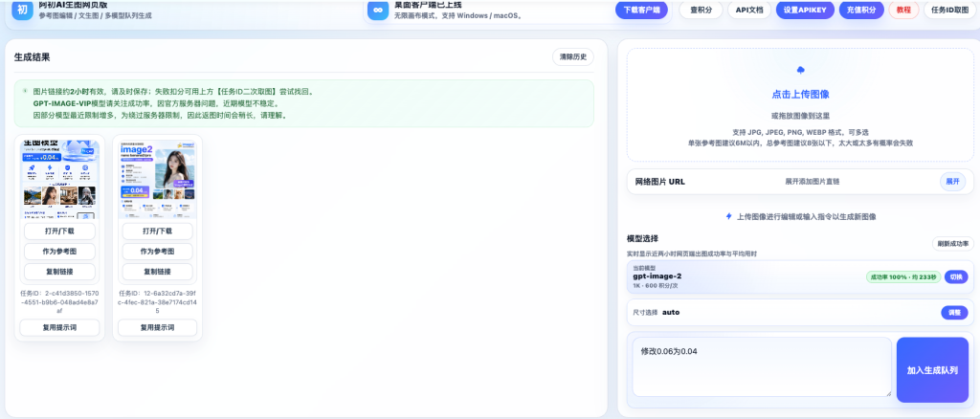The width and height of the screenshot is (980, 419).
Task: Click 复用提示词 under the second result
Action: (158, 327)
